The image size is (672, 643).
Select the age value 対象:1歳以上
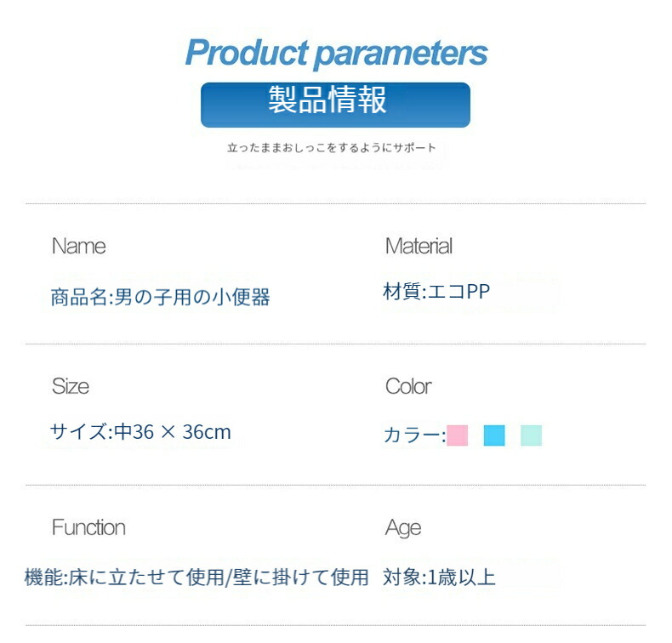[x=440, y=578]
